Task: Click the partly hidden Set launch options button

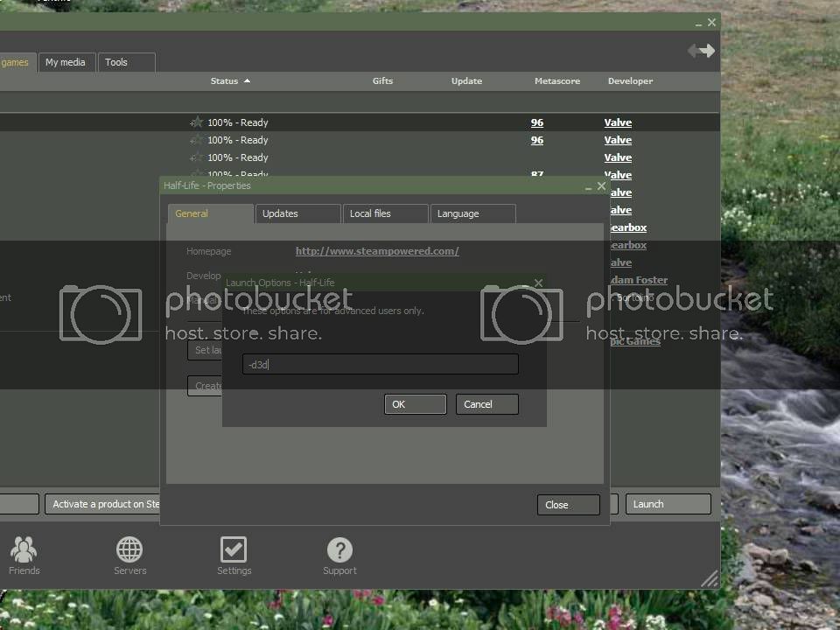Action: pyautogui.click(x=205, y=350)
